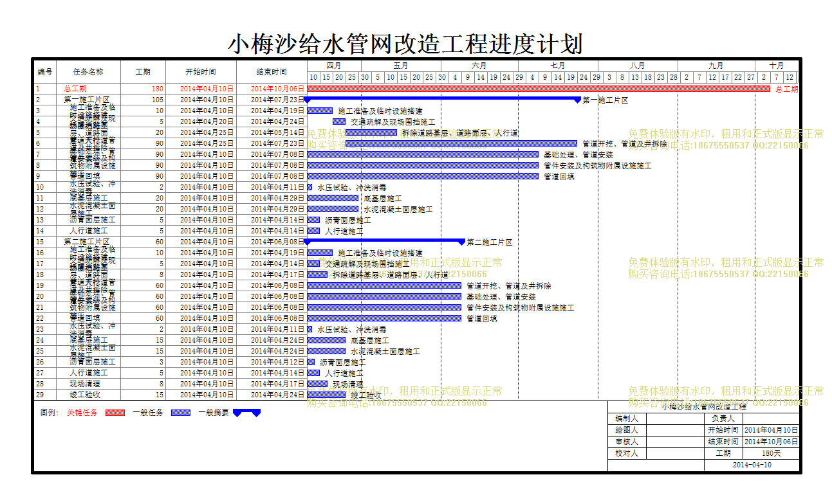Click the blue 一般任务 legend swatch

[x=181, y=413]
